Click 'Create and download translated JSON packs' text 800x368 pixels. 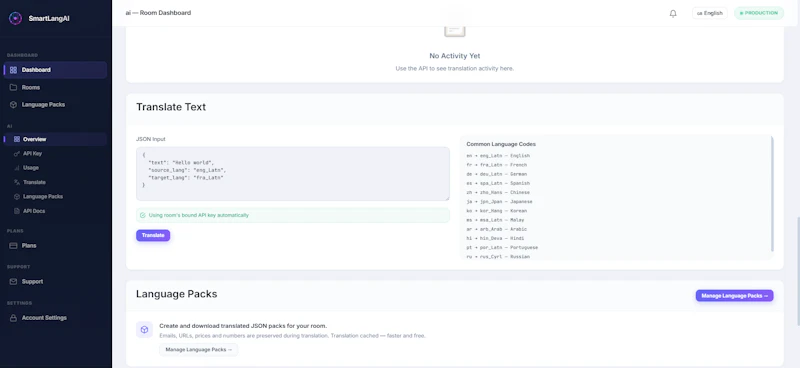243,326
